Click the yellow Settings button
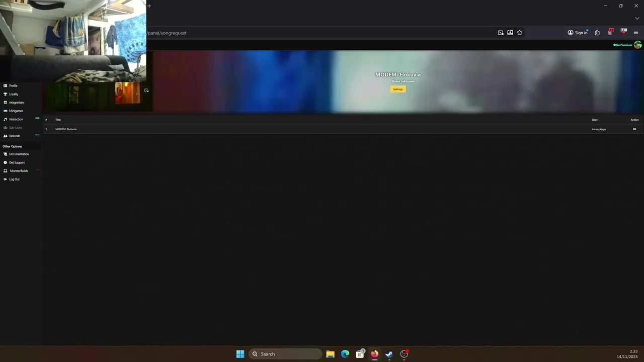This screenshot has width=644, height=362. (398, 89)
